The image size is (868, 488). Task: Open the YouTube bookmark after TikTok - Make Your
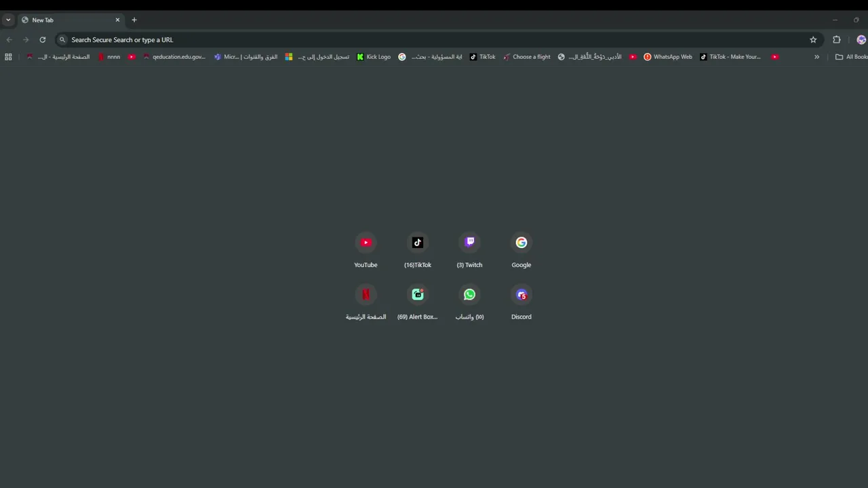(x=774, y=57)
